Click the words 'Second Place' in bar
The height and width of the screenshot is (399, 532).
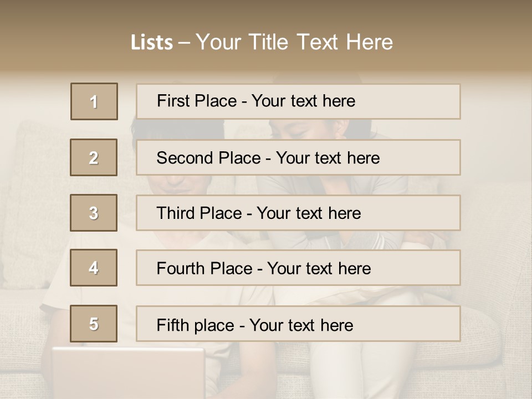coord(209,158)
